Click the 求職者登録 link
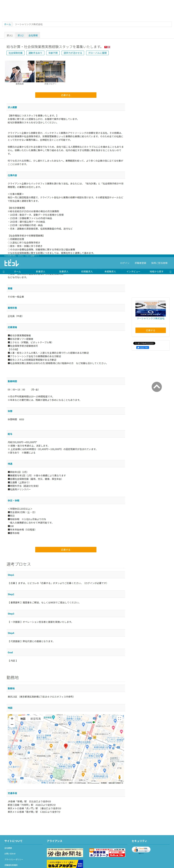174x868 pixels. pyautogui.click(x=140, y=263)
